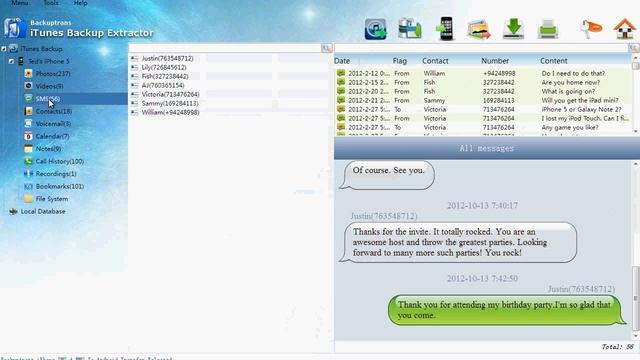Screen dimensions: 640x360
Task: Click the contact card icon beside Justin(763548712)
Action: pos(135,58)
